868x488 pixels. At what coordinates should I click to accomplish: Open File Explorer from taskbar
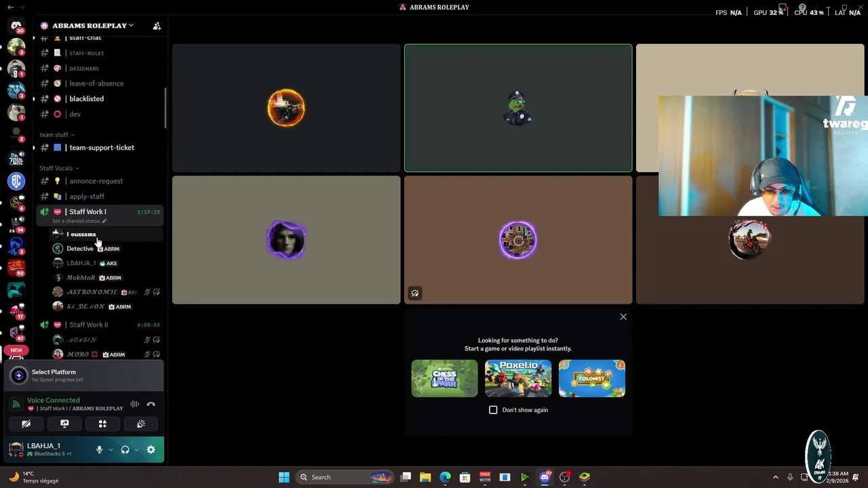(425, 477)
